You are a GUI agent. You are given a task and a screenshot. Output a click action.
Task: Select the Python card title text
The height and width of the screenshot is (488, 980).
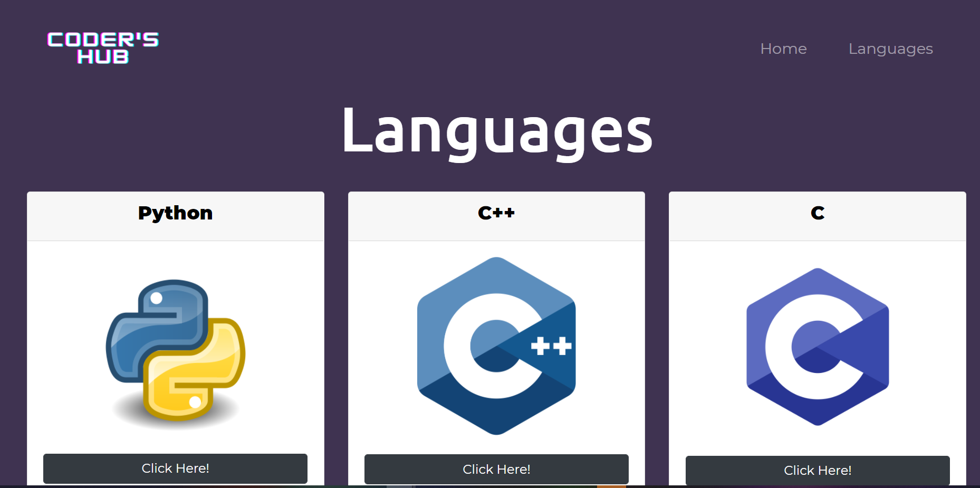(x=175, y=213)
